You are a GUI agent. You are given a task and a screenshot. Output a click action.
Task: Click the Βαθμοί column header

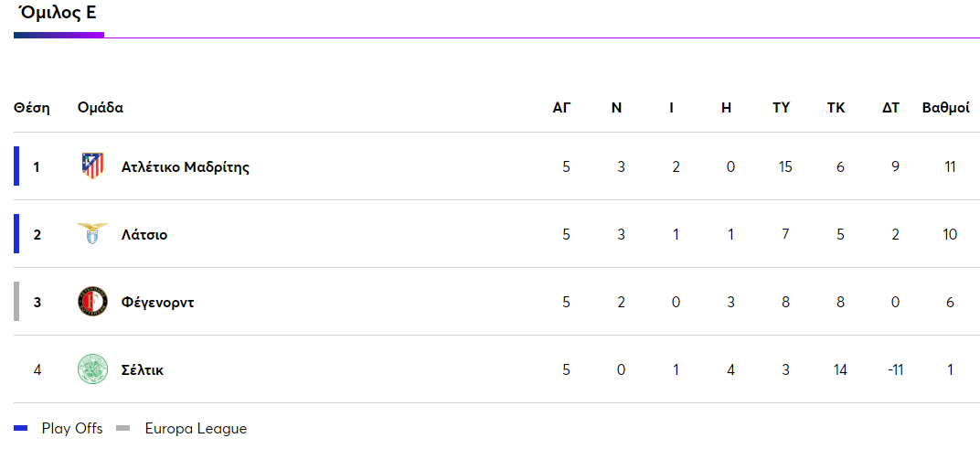click(945, 107)
